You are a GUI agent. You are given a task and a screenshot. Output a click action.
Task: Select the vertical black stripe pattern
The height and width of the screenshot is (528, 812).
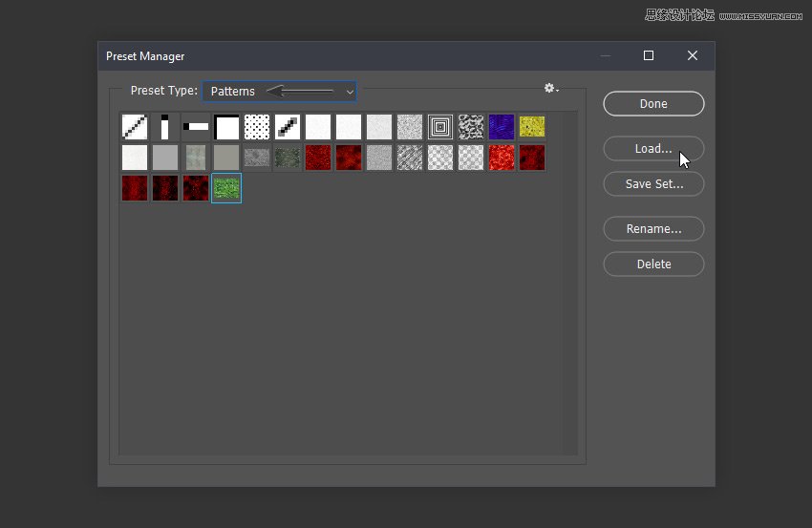pos(165,127)
